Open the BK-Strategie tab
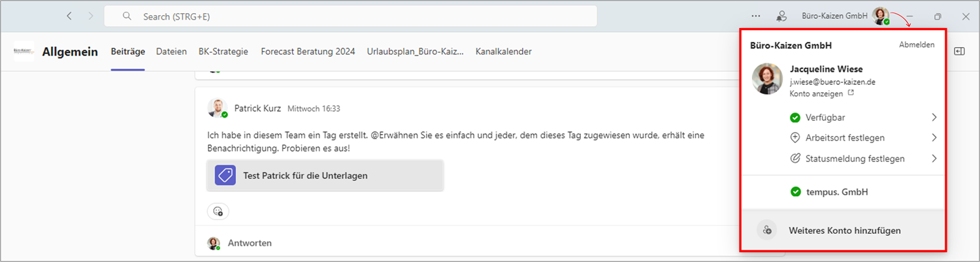 (223, 52)
